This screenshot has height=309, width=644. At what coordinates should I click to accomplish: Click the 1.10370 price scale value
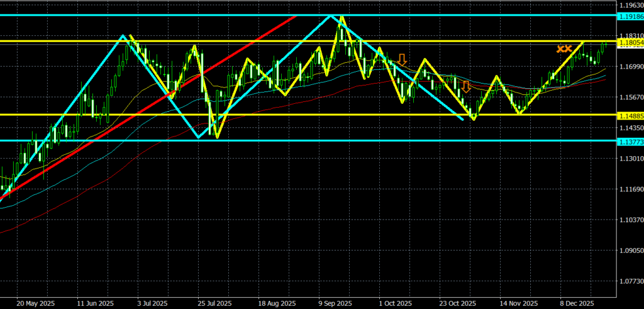[x=629, y=220]
